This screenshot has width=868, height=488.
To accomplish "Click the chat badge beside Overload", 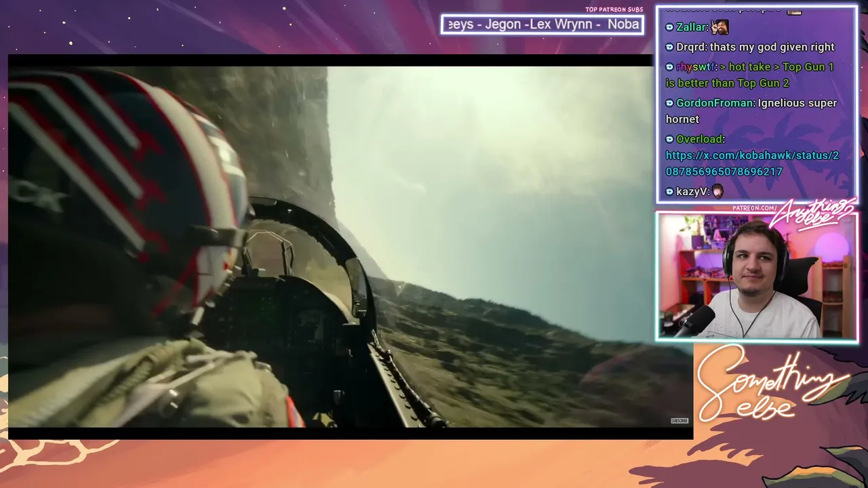I will tap(669, 139).
